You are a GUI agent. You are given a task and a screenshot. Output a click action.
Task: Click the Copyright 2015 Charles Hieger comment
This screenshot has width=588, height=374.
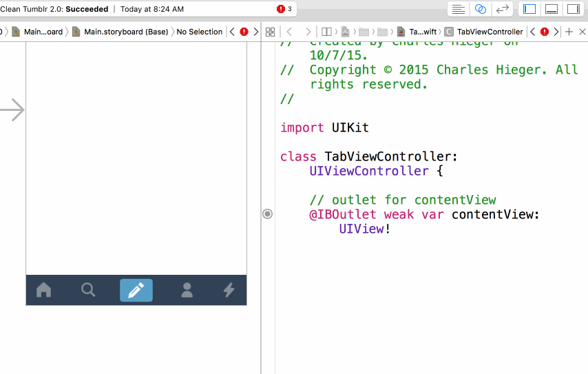click(429, 70)
